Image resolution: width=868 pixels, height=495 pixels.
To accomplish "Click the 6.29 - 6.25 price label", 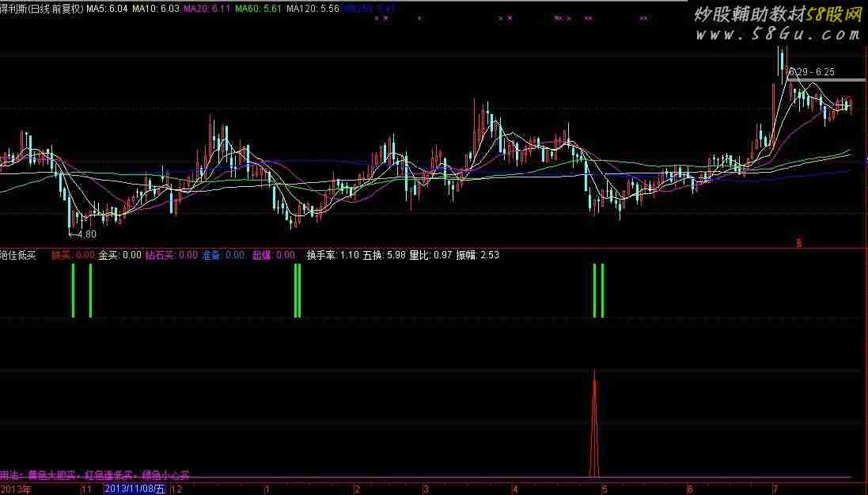I will (812, 72).
